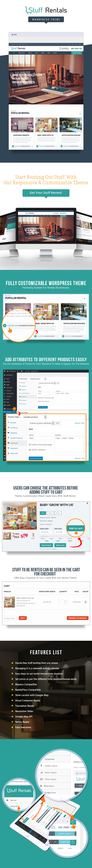Viewport: 92px width, 868px height.
Task: Select General tab in enlarged Product Data panel
Action: pos(13,423)
